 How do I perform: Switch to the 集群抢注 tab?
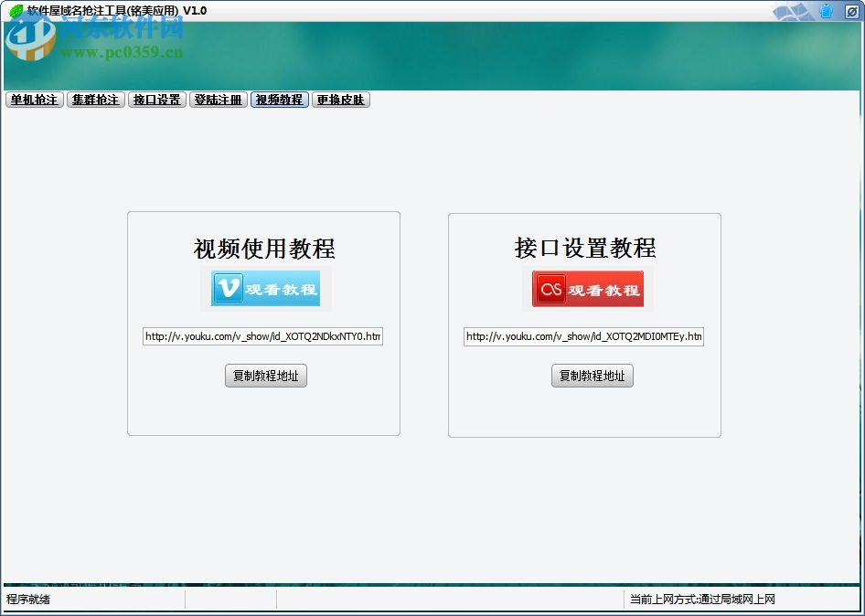pyautogui.click(x=95, y=100)
